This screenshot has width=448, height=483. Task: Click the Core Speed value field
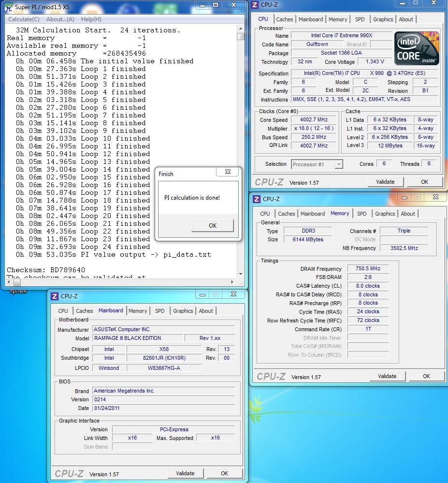coord(313,120)
